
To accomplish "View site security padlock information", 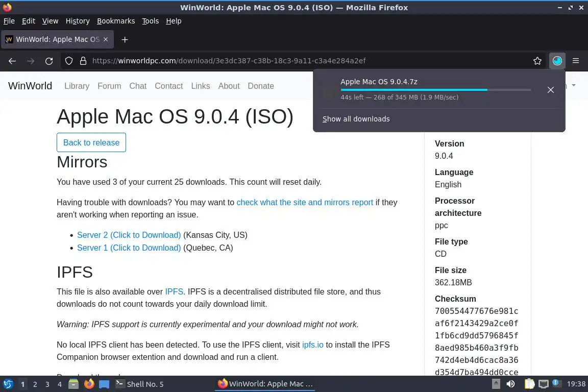I will tap(83, 61).
